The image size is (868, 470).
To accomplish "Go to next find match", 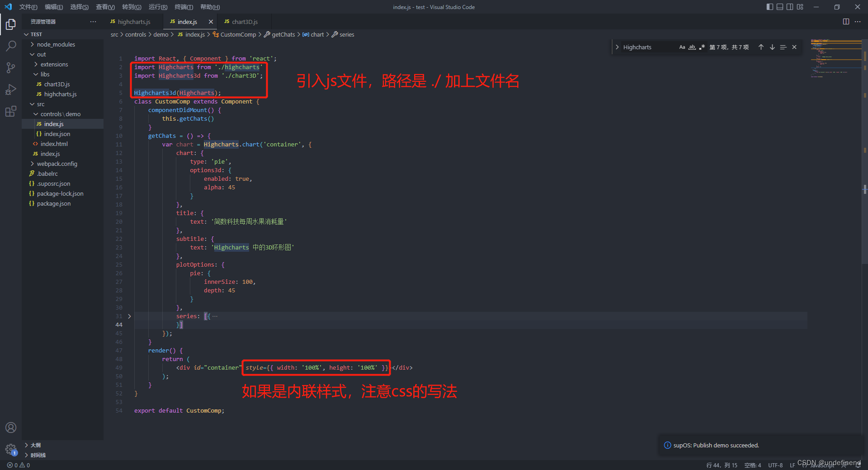I will click(x=772, y=47).
